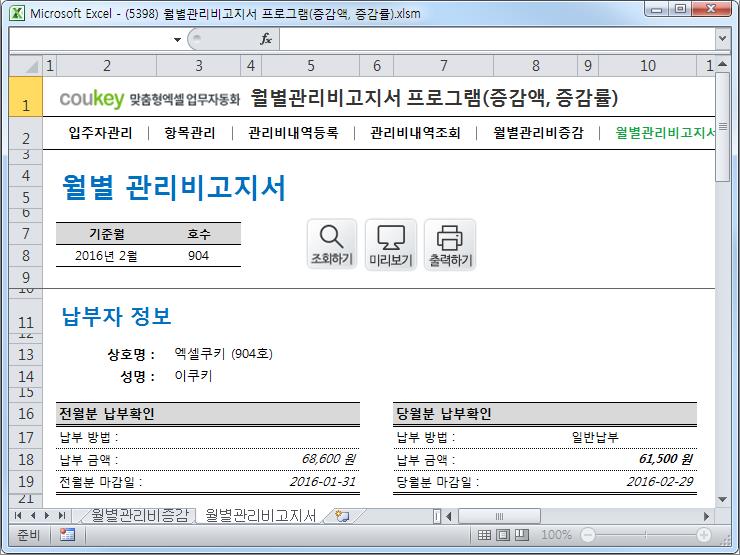Viewport: 740px width, 555px height.
Task: Switch to Page Layout view icon
Action: tap(503, 535)
